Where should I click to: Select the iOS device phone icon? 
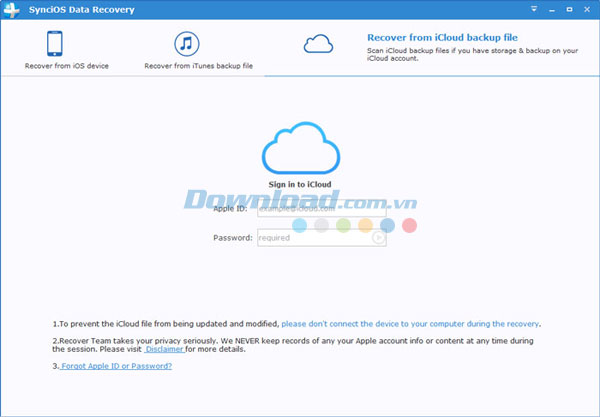pyautogui.click(x=55, y=44)
